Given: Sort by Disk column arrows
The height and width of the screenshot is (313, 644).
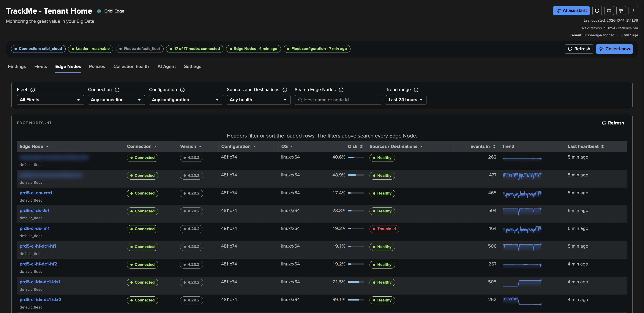Looking at the screenshot, I should tap(361, 146).
